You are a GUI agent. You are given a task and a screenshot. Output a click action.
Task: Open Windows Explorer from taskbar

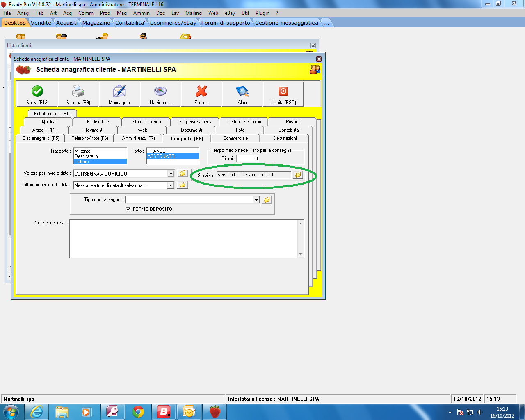click(62, 412)
